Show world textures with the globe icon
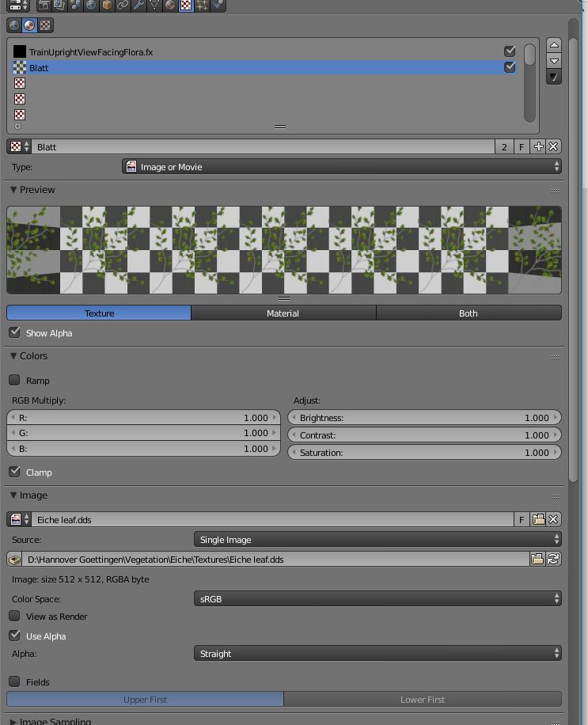The width and height of the screenshot is (588, 725). (14, 25)
